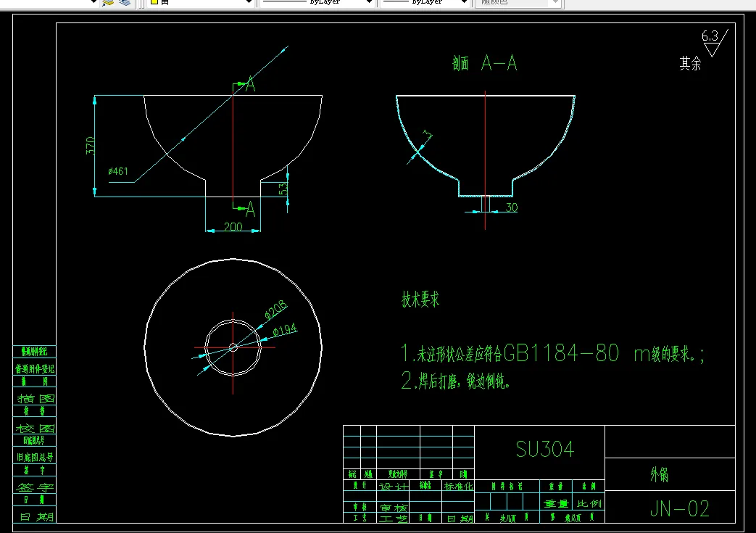Select the 370 height dimension text
Viewport: 756px width, 533px height.
90,146
